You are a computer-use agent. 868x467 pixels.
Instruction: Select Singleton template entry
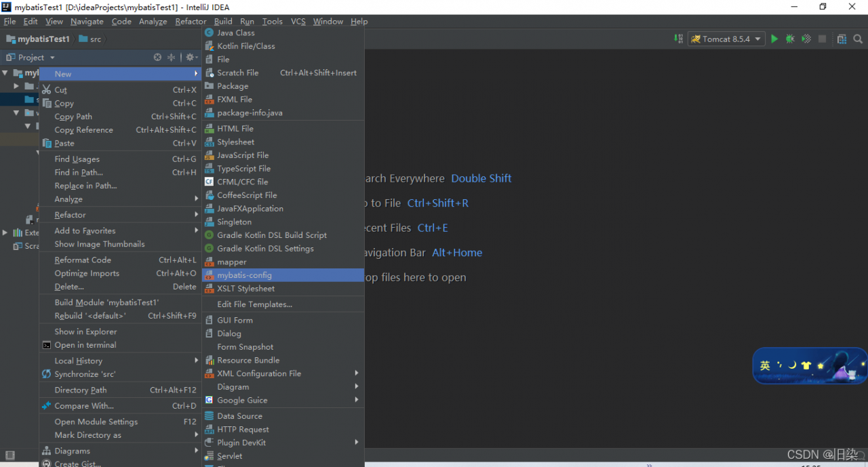pos(283,222)
